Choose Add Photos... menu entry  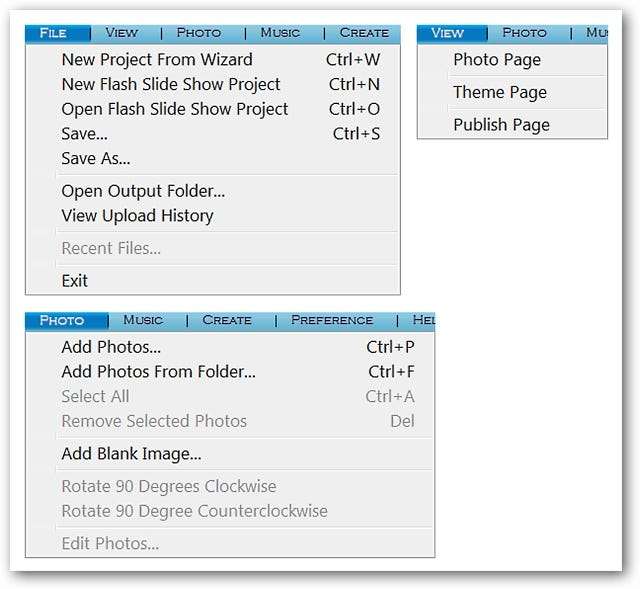pyautogui.click(x=111, y=347)
